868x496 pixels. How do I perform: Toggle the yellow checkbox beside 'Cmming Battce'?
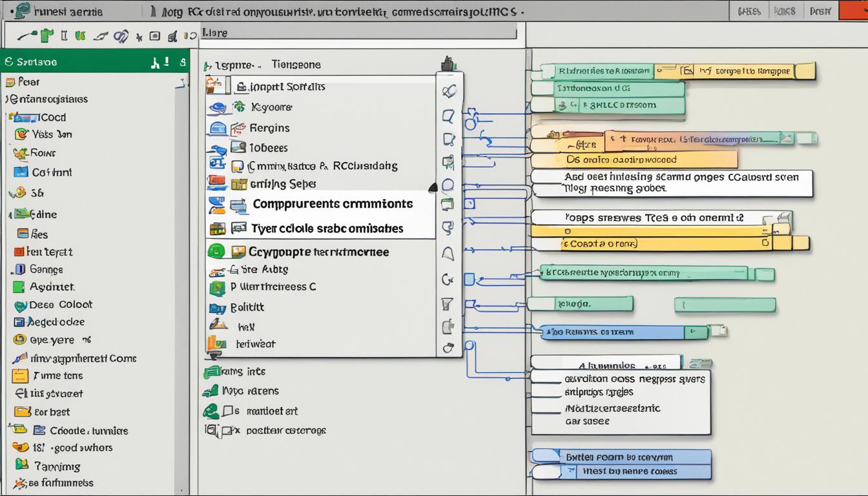click(x=237, y=167)
